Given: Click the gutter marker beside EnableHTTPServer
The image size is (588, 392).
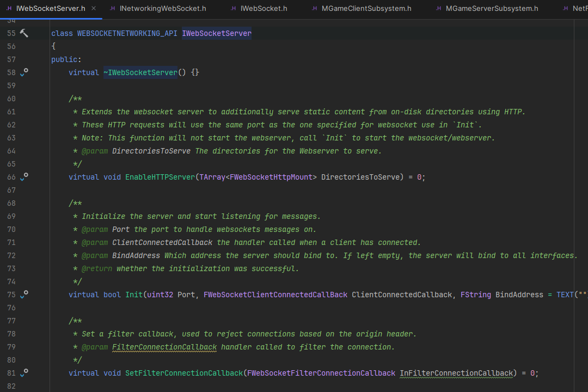Looking at the screenshot, I should click(x=23, y=177).
